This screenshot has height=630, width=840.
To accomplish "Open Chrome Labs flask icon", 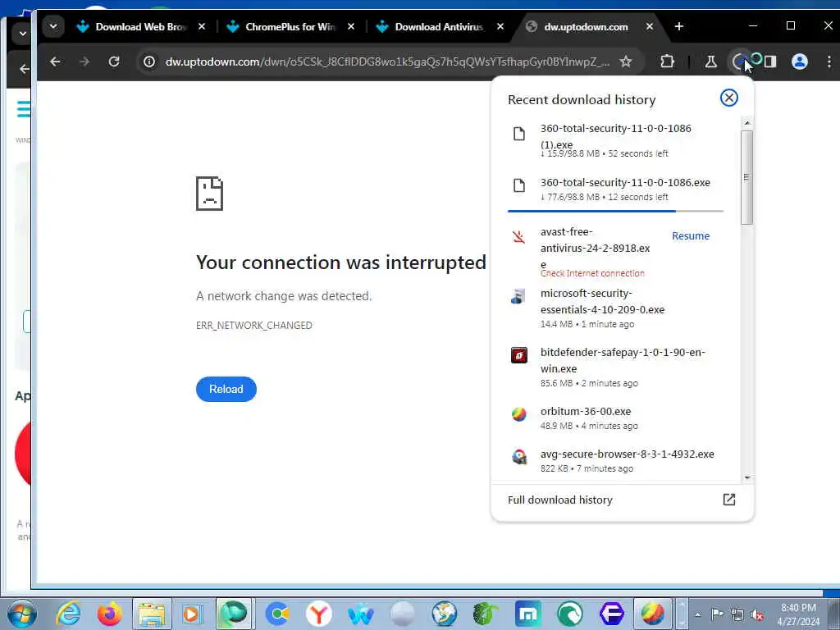I will [711, 62].
